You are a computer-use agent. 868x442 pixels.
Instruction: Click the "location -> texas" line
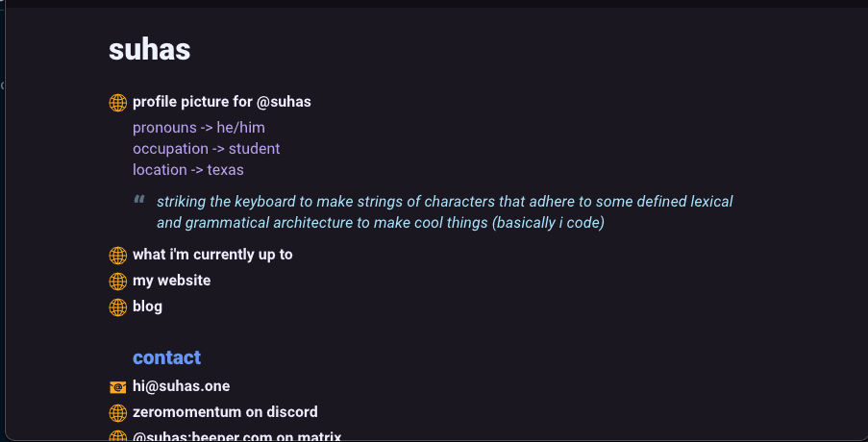pyautogui.click(x=187, y=170)
